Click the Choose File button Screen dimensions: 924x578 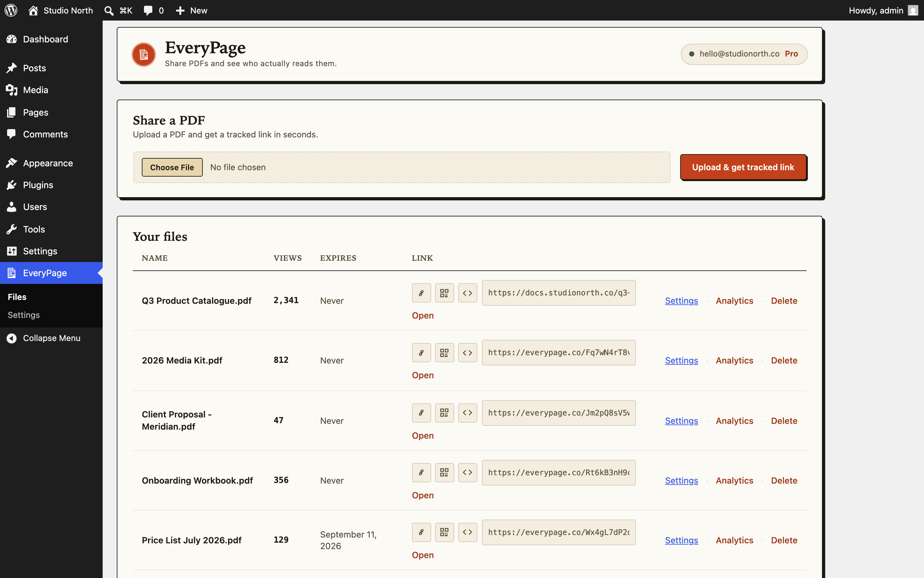click(x=172, y=167)
